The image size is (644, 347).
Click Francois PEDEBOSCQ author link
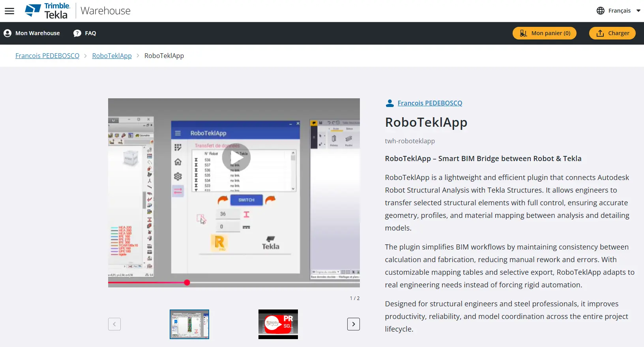click(x=430, y=103)
